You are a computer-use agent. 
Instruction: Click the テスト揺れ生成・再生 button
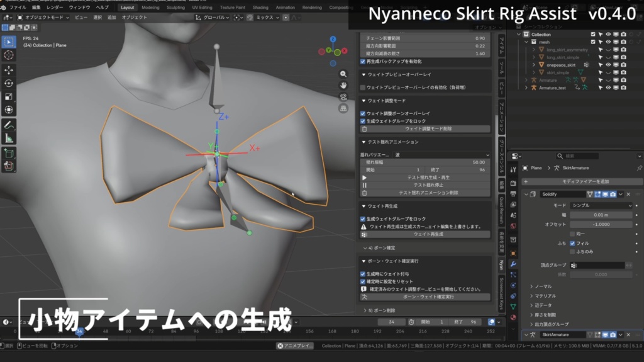tap(425, 178)
